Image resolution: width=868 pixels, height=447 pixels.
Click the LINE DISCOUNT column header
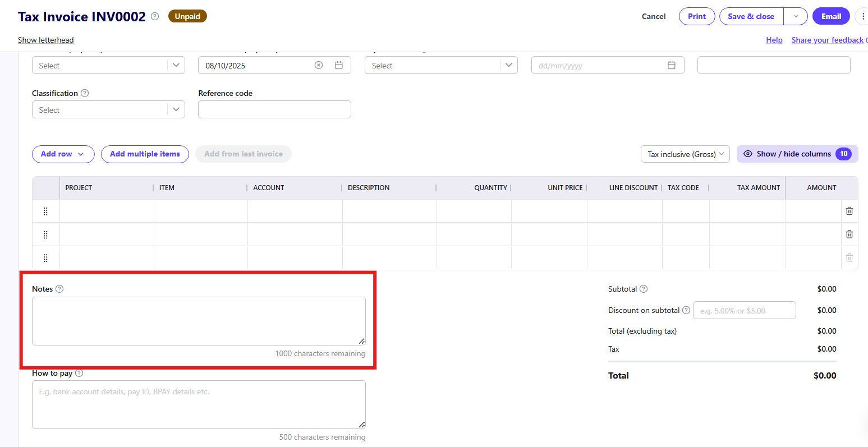tap(633, 188)
